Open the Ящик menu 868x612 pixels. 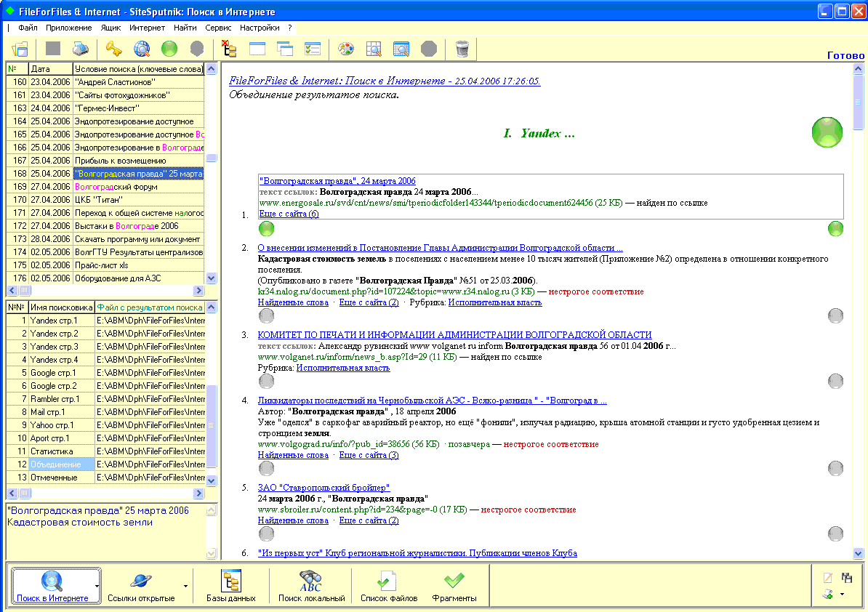110,28
